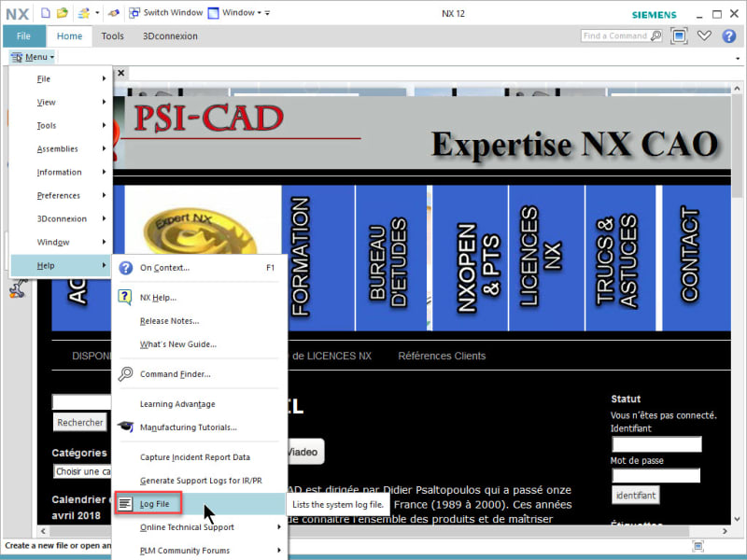The image size is (747, 560).
Task: Expand the Information submenu in Menu
Action: (x=61, y=172)
